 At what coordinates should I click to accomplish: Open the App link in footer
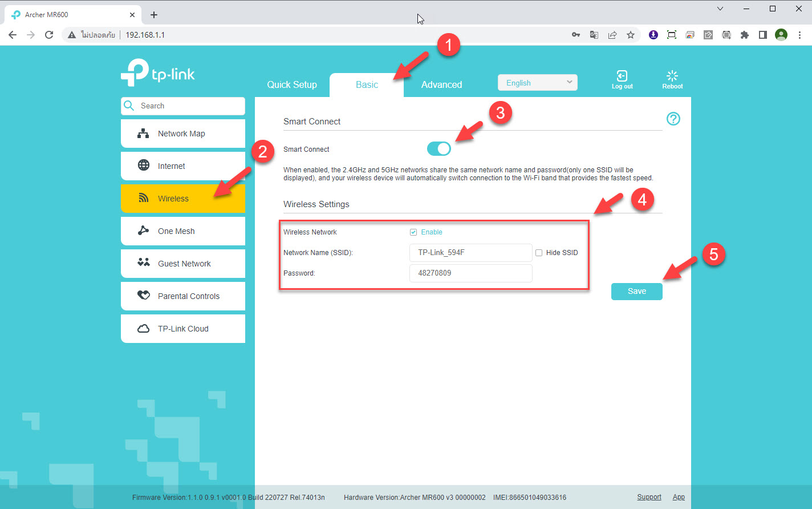click(679, 497)
